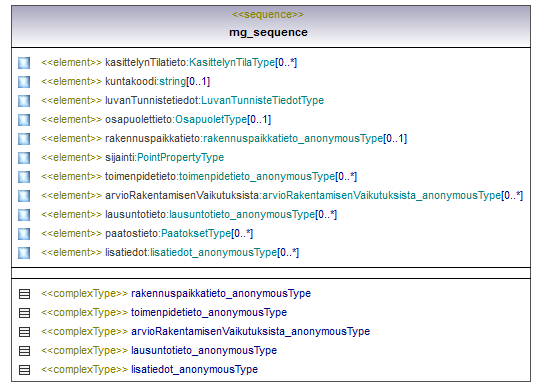The height and width of the screenshot is (386, 541).
Task: Click complexType icon for arvioRakentamisenVaikutuksista_anonymousType
Action: tap(24, 331)
